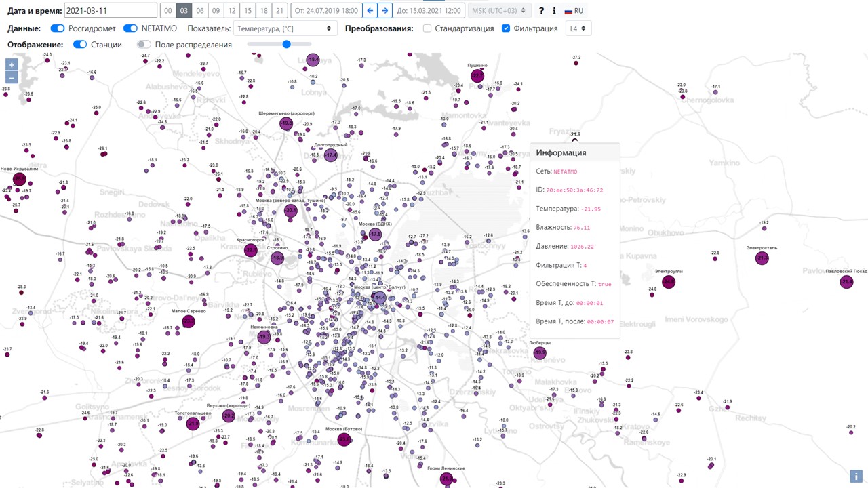Zoom in the map with plus button
This screenshot has height=488, width=868.
click(x=12, y=65)
